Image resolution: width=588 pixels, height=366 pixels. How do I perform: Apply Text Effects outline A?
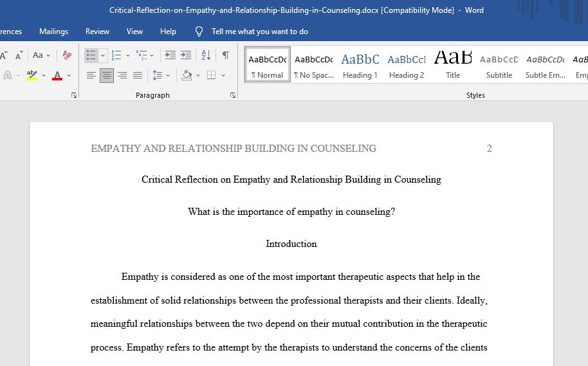point(7,75)
